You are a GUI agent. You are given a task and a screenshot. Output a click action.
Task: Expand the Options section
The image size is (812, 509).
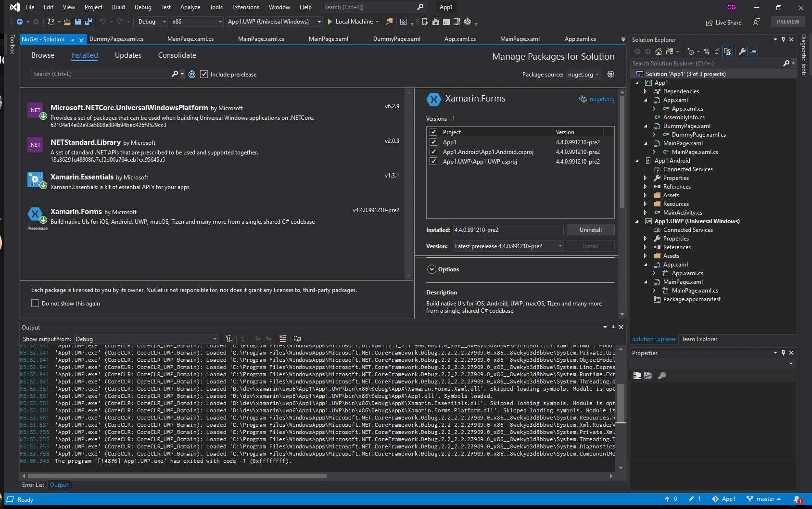(431, 269)
